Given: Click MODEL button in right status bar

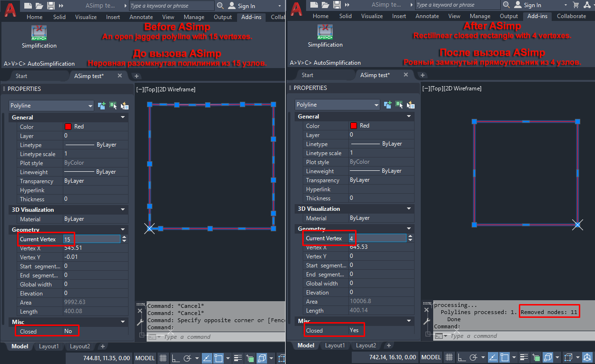Looking at the screenshot, I should 431,357.
